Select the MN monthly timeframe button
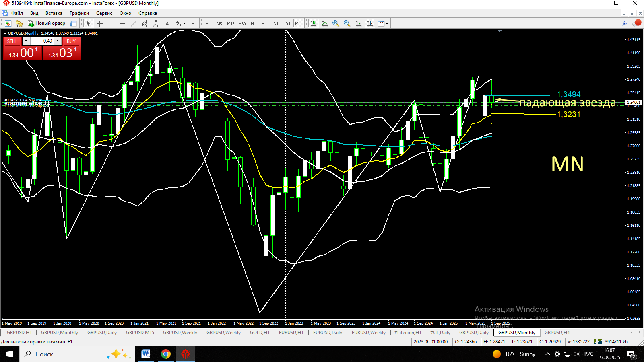Image resolution: width=644 pixels, height=362 pixels. tap(298, 23)
